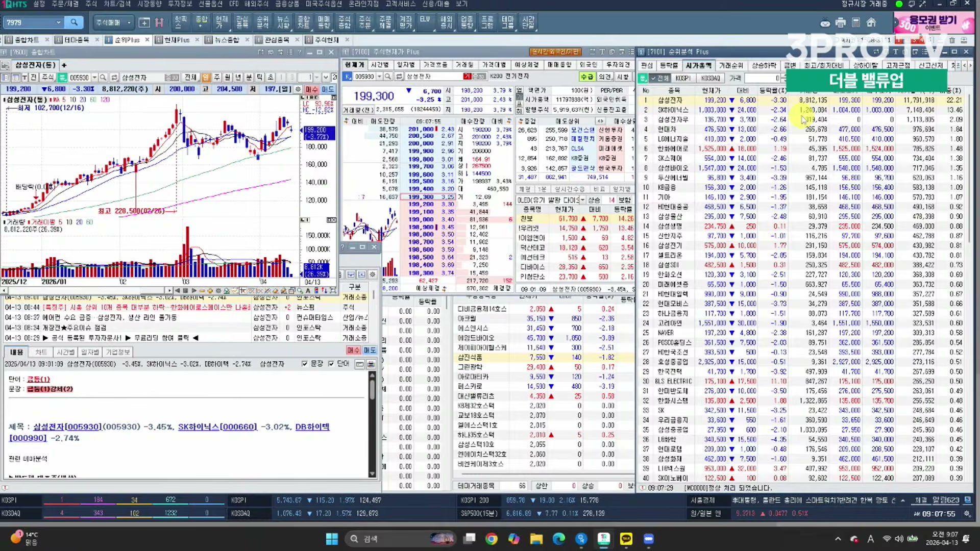980x551 pixels.
Task: Toggle the 문장 checkbox in news panel
Action: pyautogui.click(x=305, y=364)
